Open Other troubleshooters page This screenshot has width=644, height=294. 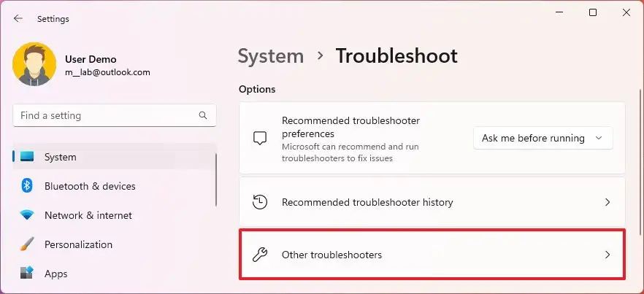point(431,255)
